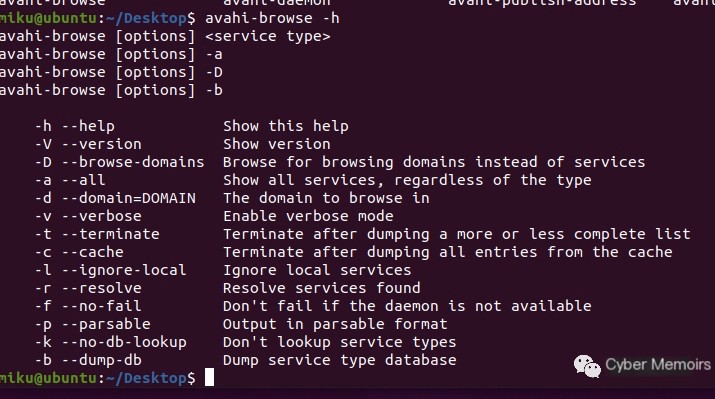Click the '--version' option text
This screenshot has width=715, height=399.
coord(102,144)
